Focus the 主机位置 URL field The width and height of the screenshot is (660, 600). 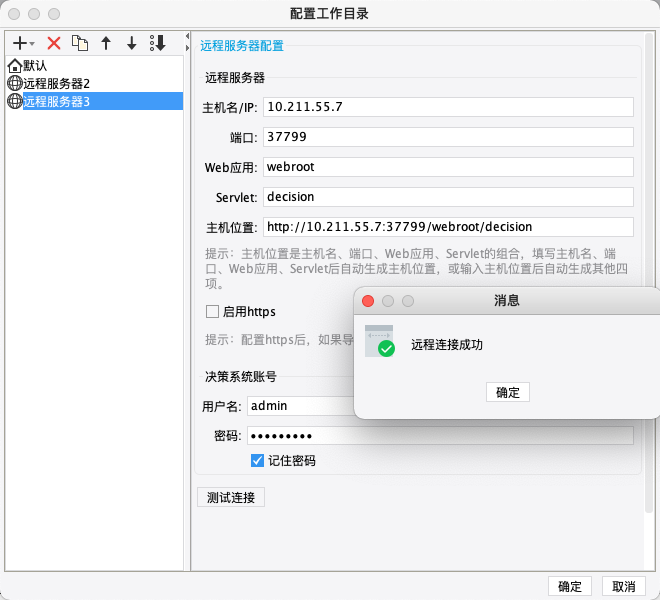click(x=447, y=227)
